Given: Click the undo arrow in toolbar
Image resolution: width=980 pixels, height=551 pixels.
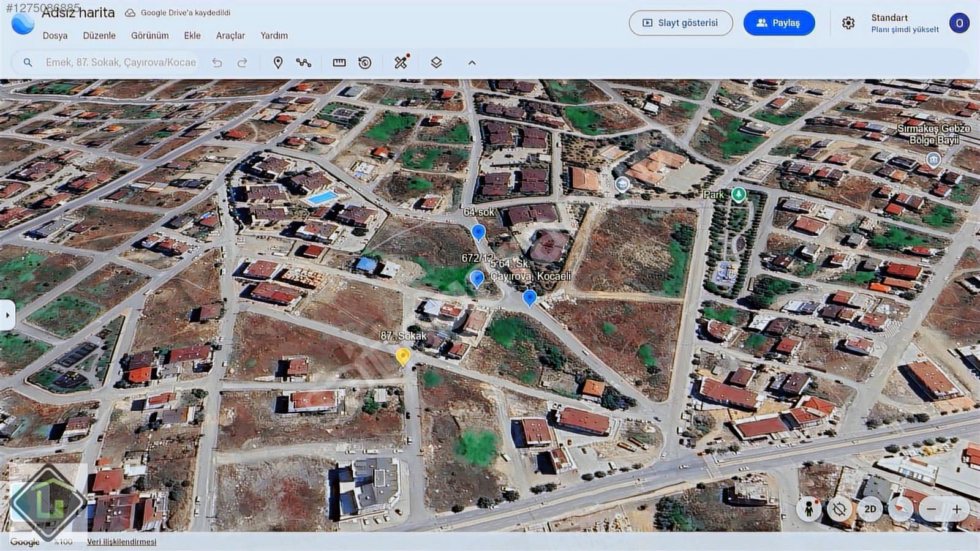Looking at the screenshot, I should coord(217,62).
